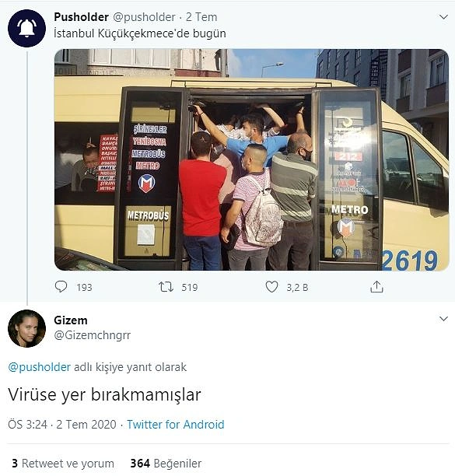Open Pusholder's bell avatar profile

tap(26, 28)
